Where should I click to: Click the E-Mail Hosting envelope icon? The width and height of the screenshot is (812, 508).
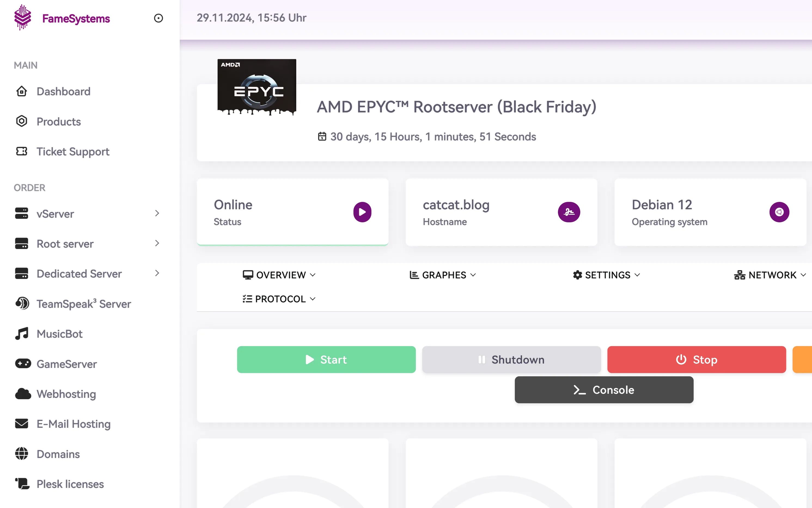pyautogui.click(x=22, y=424)
